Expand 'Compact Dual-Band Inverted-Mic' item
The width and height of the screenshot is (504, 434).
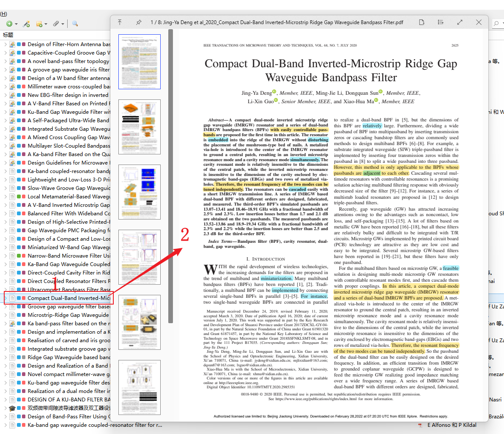coord(5,298)
